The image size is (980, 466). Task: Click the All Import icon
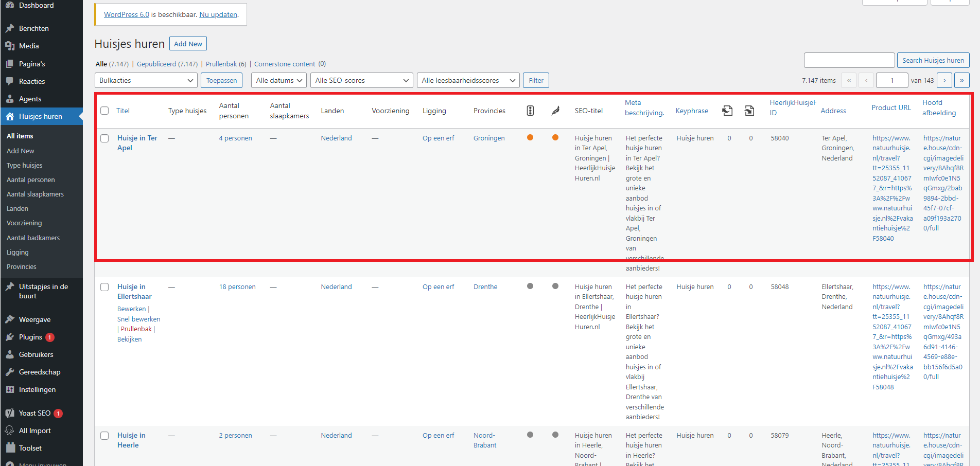tap(10, 431)
